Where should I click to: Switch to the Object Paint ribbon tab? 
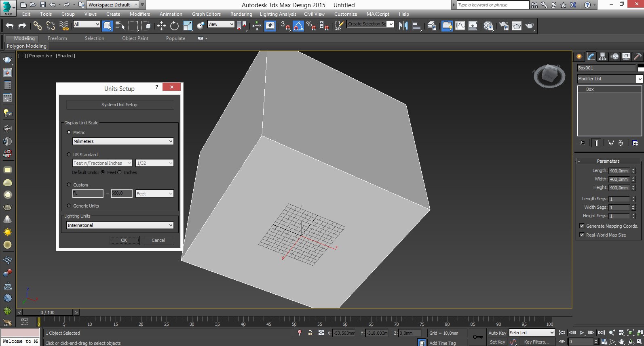click(135, 38)
